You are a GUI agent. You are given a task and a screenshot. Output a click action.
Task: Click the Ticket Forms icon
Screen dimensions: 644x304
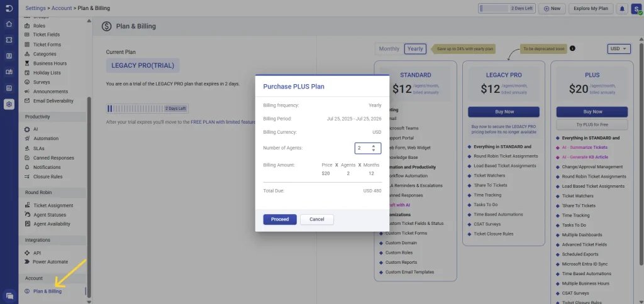point(27,45)
